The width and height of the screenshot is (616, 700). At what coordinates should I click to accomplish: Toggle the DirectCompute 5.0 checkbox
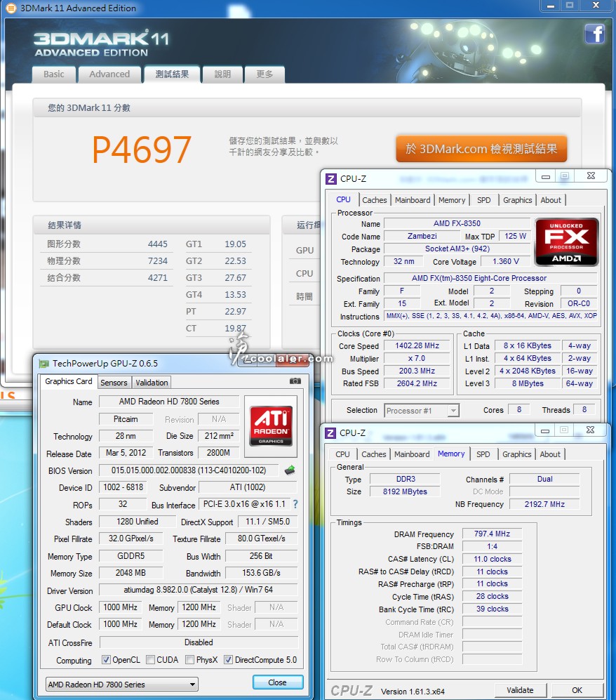(228, 659)
